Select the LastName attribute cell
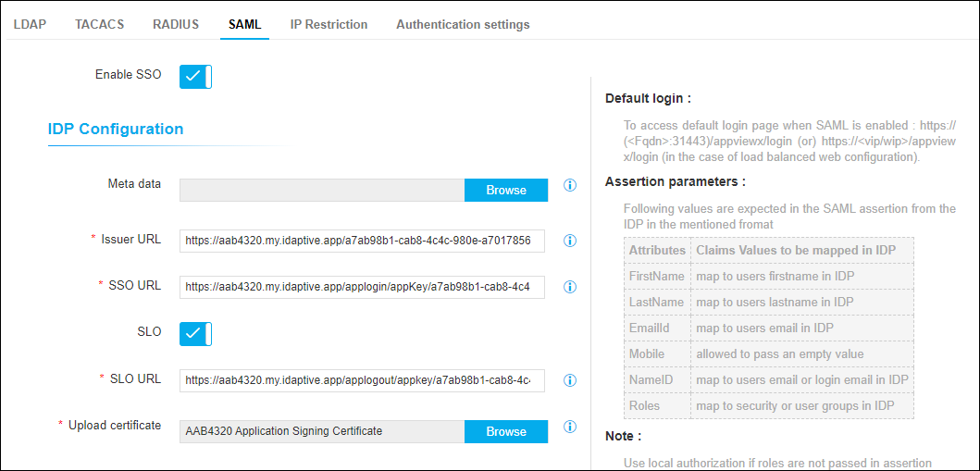 click(657, 303)
